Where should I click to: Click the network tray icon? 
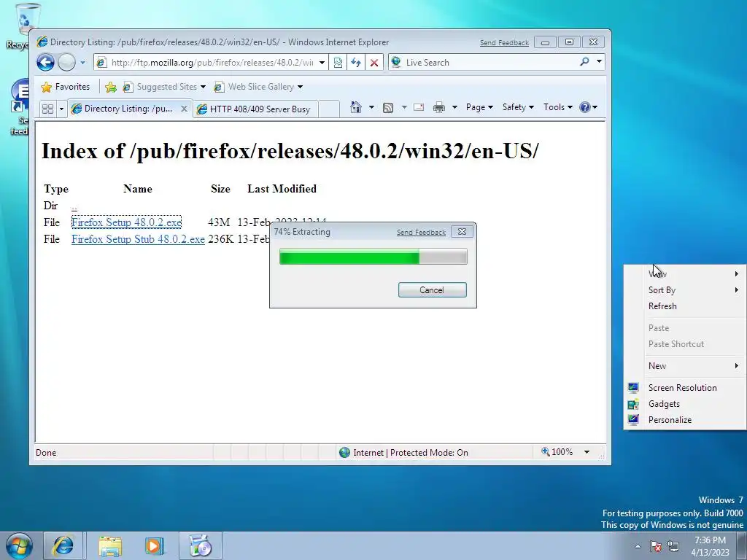[x=673, y=546]
